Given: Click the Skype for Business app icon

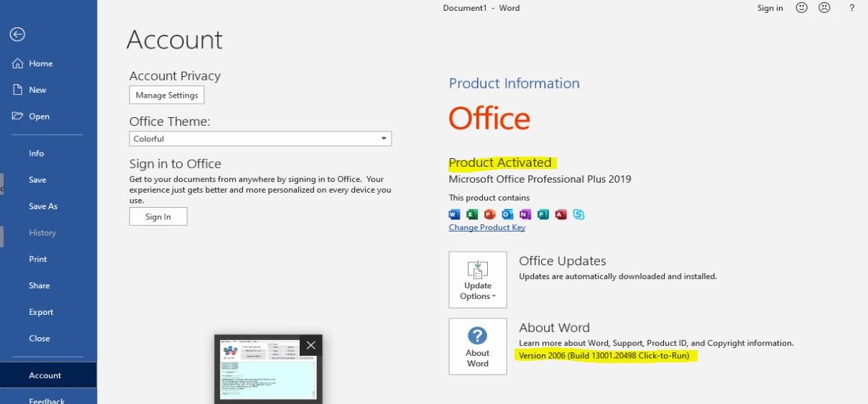Looking at the screenshot, I should pos(579,214).
